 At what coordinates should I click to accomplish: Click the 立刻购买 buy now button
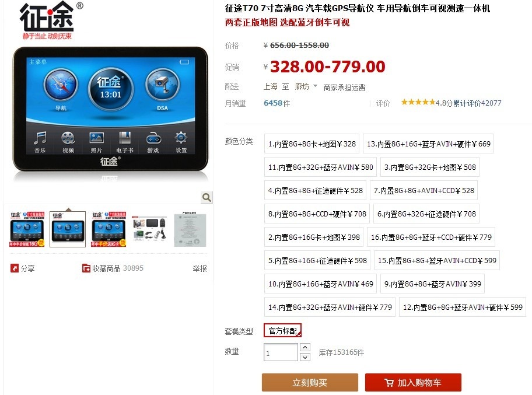pos(310,382)
